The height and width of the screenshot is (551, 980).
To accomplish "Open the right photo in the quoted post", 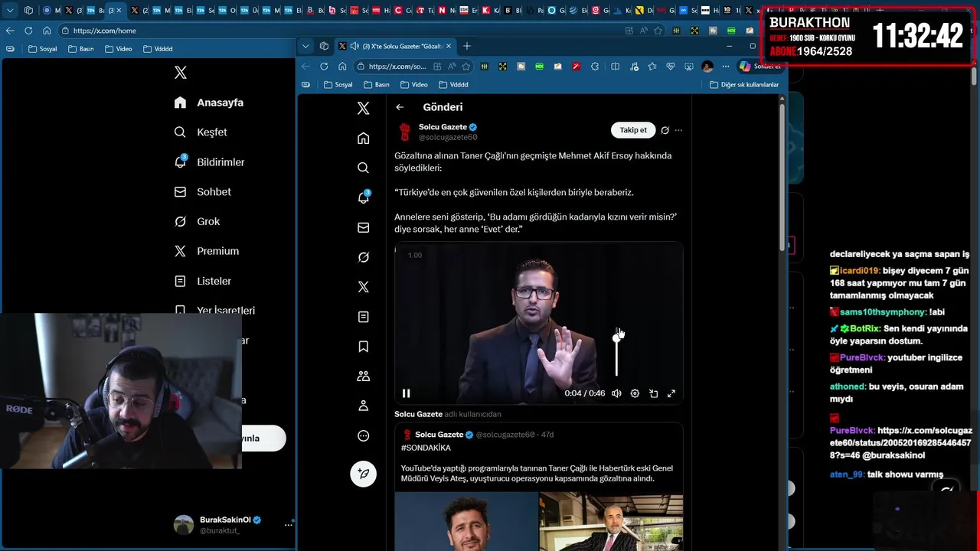I will pyautogui.click(x=611, y=522).
